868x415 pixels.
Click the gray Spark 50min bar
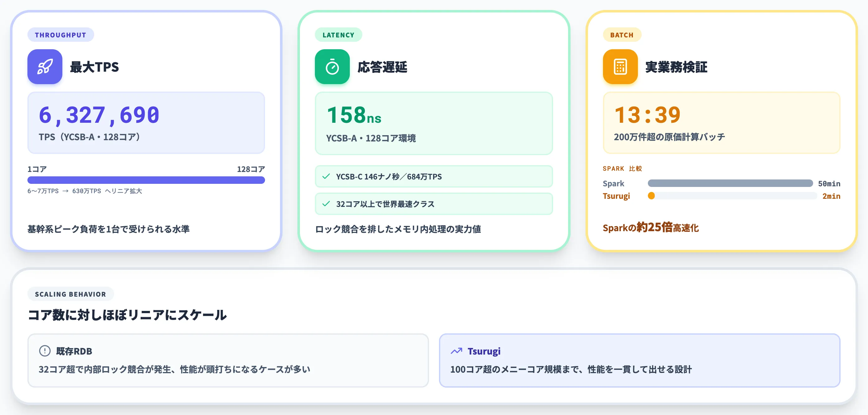730,183
